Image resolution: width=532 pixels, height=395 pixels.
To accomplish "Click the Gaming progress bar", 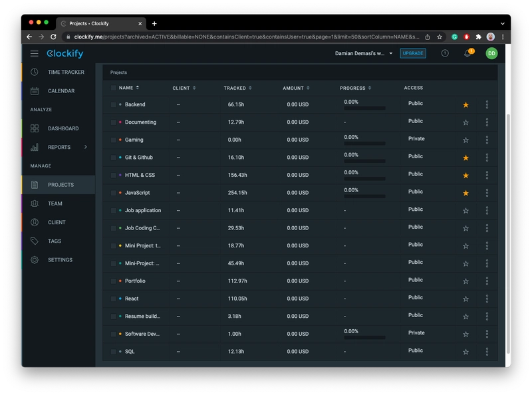I will pos(364,144).
